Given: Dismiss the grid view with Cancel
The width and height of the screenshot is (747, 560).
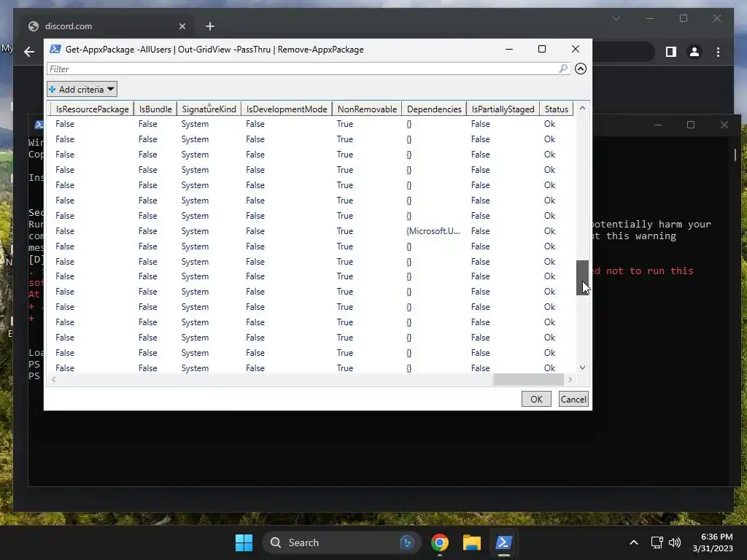Looking at the screenshot, I should 573,399.
